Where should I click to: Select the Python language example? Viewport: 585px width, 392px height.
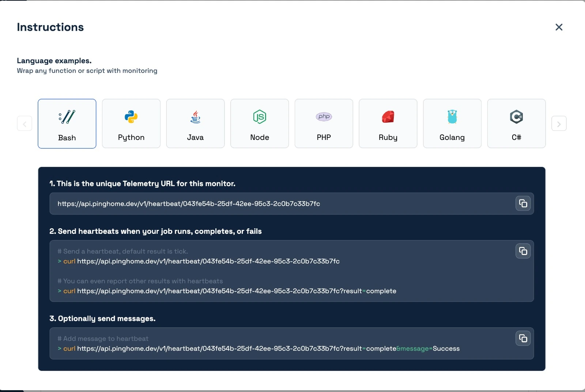click(x=131, y=123)
